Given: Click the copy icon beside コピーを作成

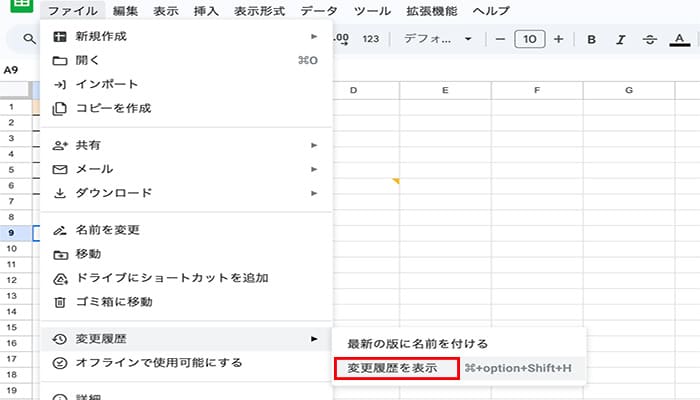Looking at the screenshot, I should [59, 108].
